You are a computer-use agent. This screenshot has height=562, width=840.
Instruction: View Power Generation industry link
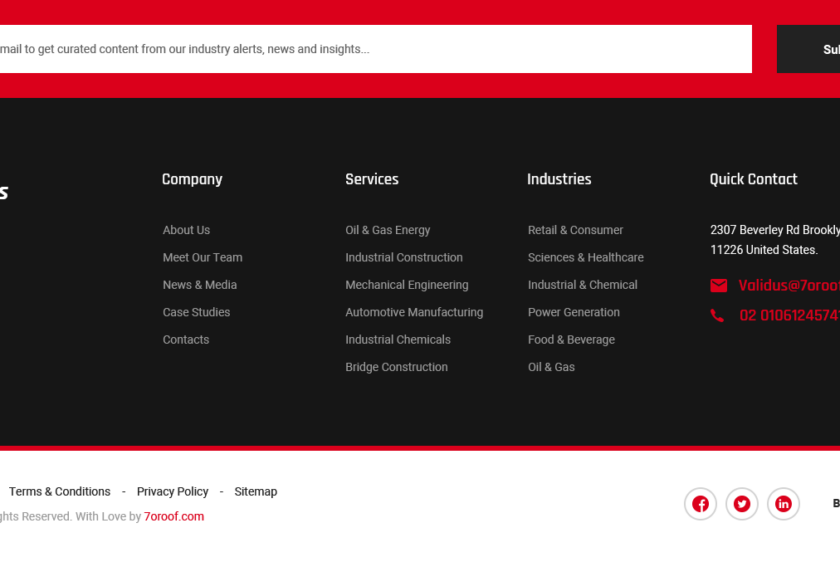tap(574, 312)
